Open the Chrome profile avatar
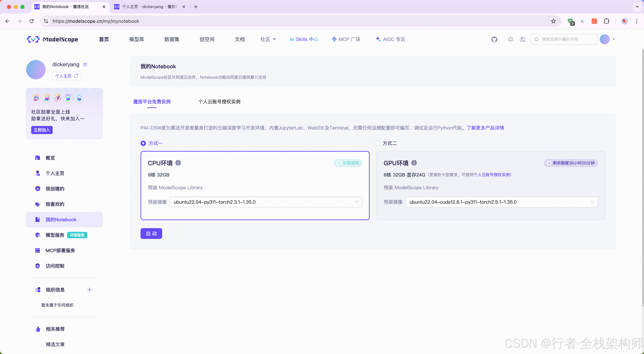 624,21
